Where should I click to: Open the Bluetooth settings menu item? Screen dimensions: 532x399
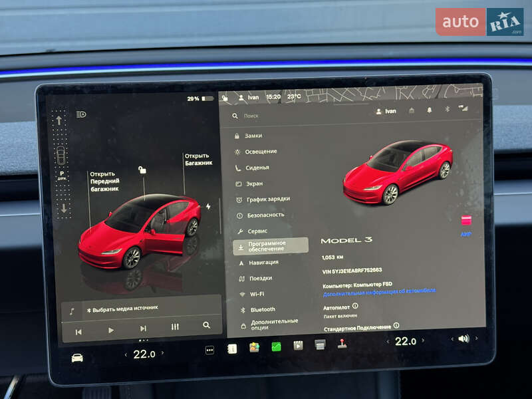click(x=258, y=310)
